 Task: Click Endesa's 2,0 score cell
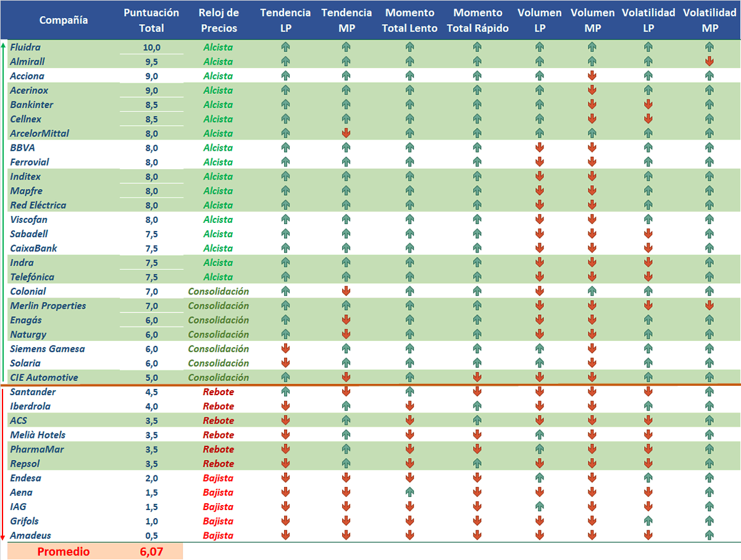coord(152,478)
